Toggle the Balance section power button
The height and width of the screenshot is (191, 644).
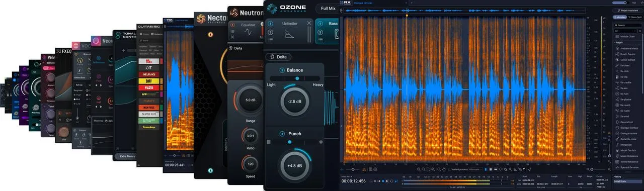pyautogui.click(x=282, y=70)
